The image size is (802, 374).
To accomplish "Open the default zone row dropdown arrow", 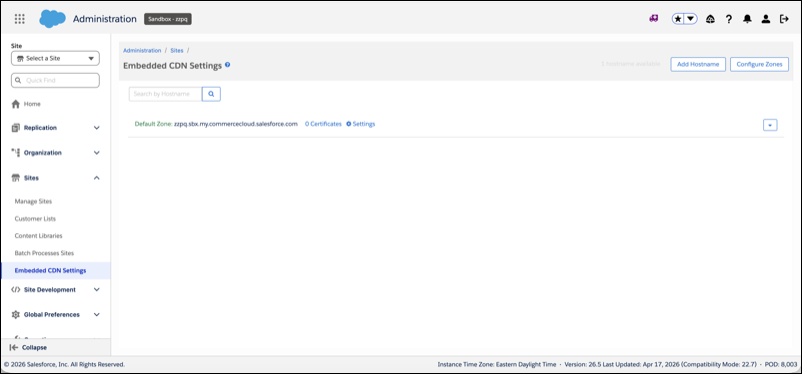I will 770,125.
